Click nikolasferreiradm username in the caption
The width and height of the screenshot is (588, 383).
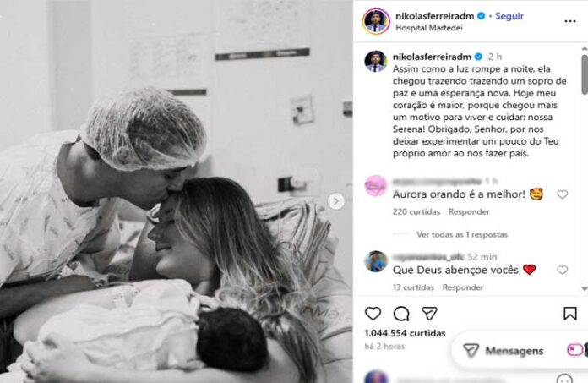pos(432,57)
